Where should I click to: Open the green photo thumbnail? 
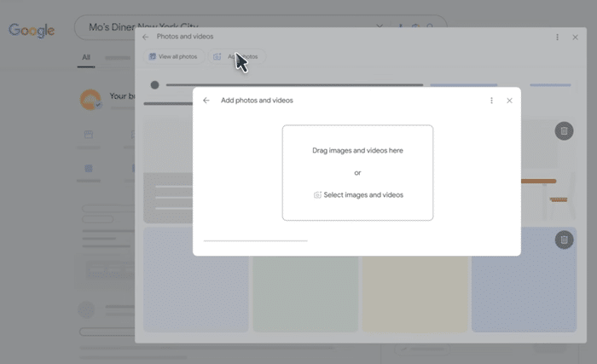pyautogui.click(x=305, y=293)
